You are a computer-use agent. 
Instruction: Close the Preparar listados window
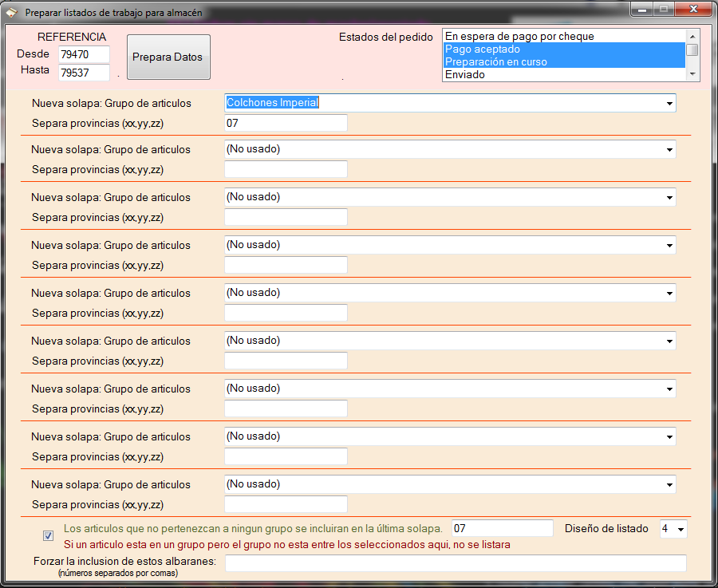tap(693, 10)
